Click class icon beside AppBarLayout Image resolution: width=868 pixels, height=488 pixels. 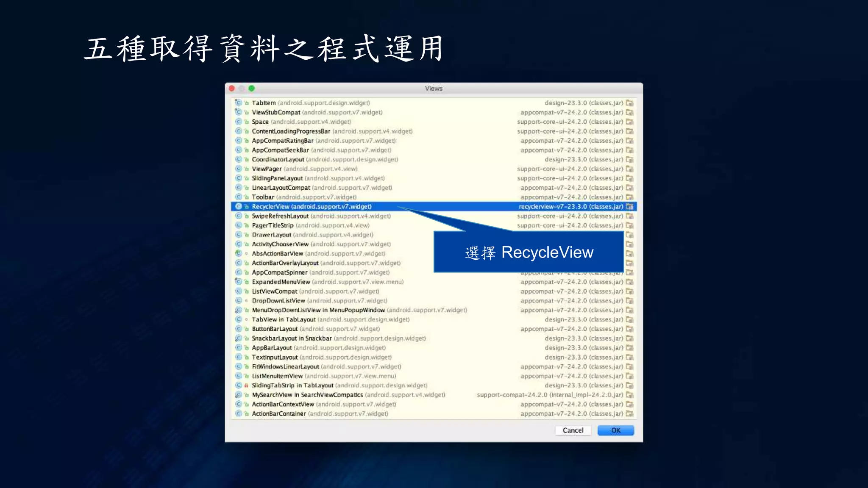(238, 348)
